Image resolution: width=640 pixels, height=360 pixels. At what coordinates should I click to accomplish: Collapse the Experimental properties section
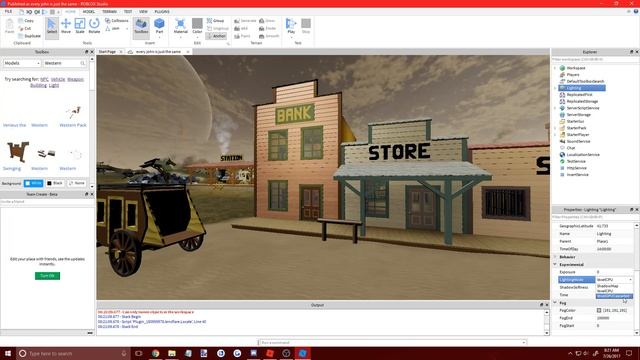pos(555,264)
